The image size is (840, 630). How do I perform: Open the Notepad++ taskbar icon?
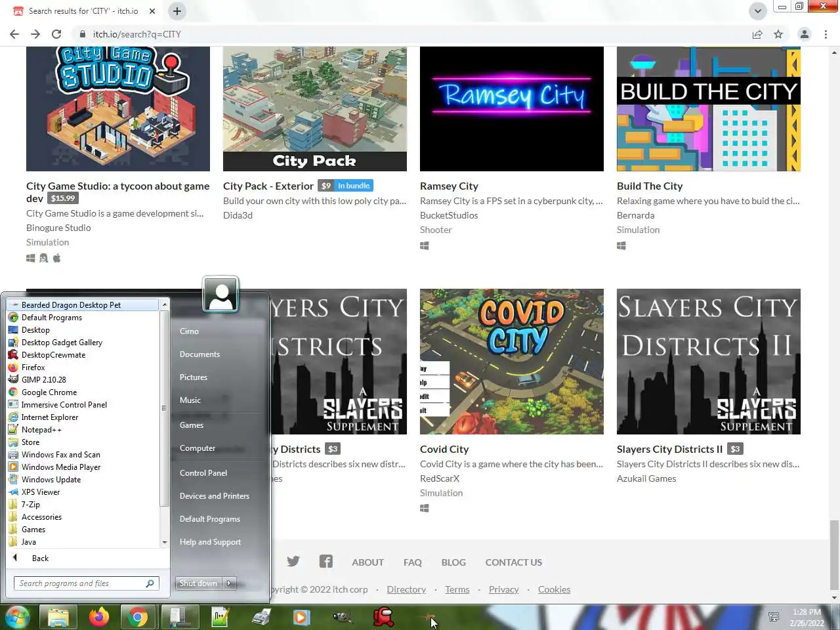(x=220, y=618)
